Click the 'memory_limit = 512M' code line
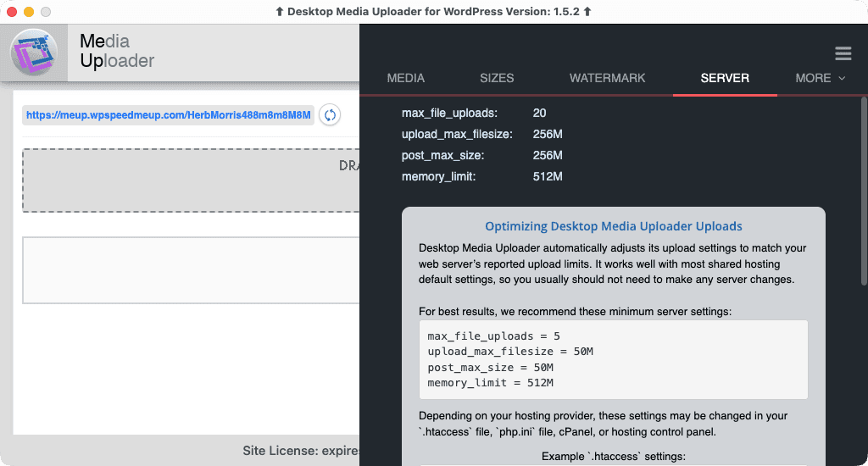 pos(490,383)
